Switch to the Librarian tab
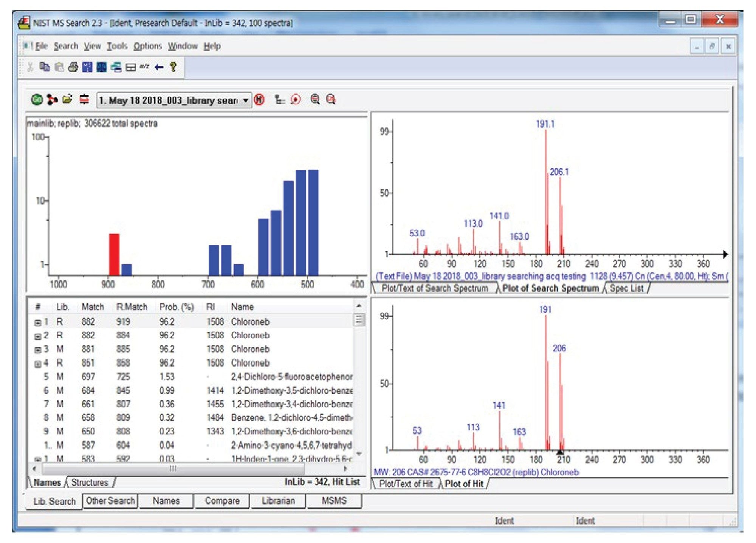The image size is (756, 543). [278, 501]
